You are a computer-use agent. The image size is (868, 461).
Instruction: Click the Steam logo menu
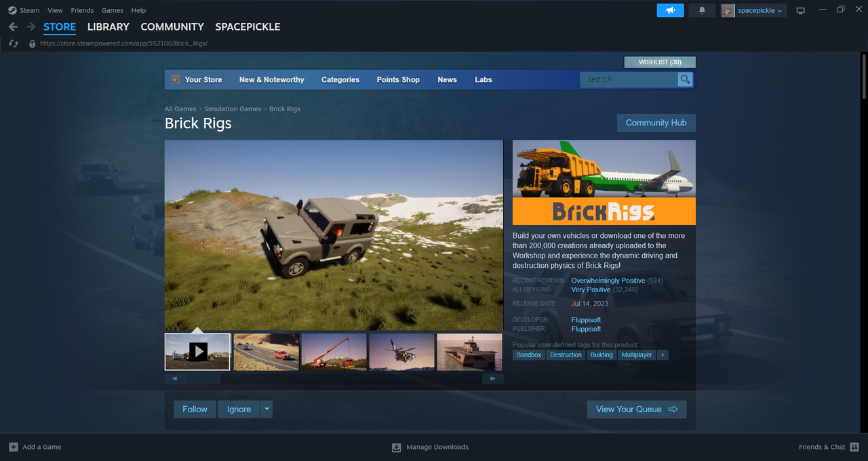[12, 10]
